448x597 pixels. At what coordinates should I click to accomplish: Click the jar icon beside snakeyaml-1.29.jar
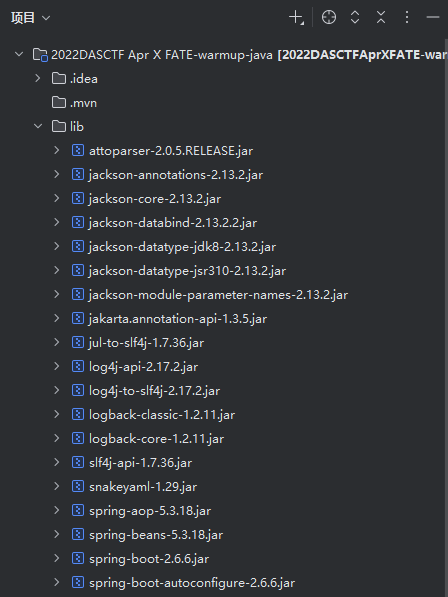point(78,486)
